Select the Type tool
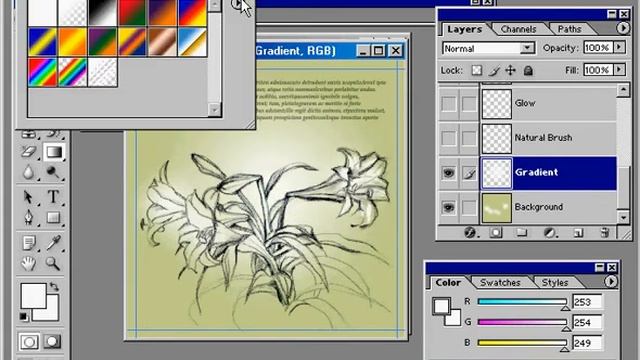Viewport: 640px width, 360px height. coord(53,197)
